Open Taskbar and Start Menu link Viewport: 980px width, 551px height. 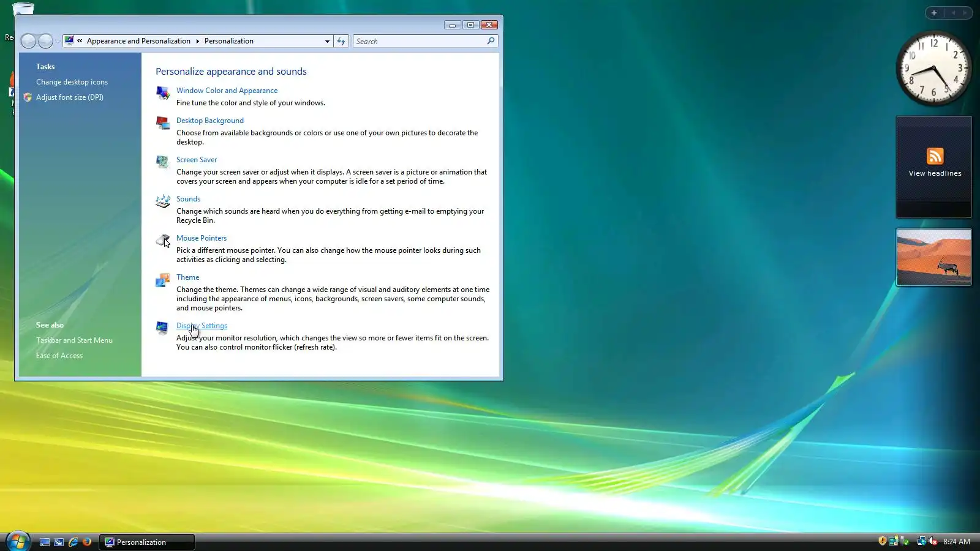[x=74, y=340]
